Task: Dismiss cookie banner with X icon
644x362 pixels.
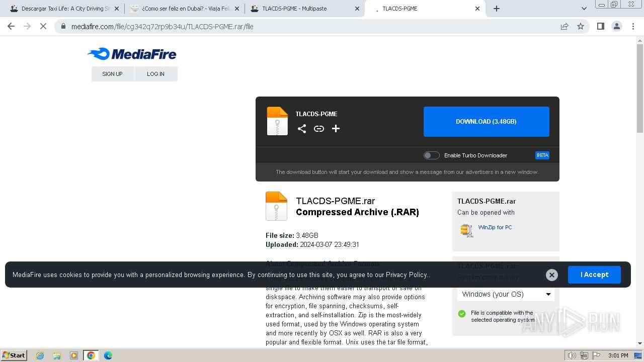Action: pos(552,275)
